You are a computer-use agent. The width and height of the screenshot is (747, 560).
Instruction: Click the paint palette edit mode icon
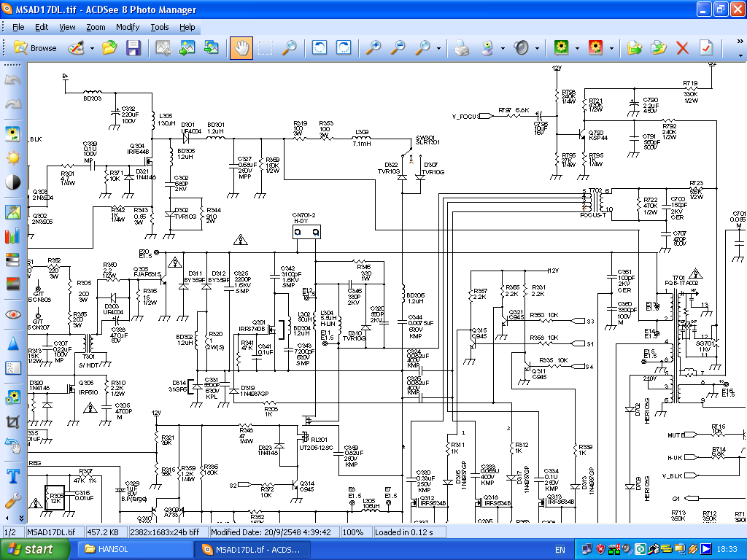pyautogui.click(x=76, y=48)
